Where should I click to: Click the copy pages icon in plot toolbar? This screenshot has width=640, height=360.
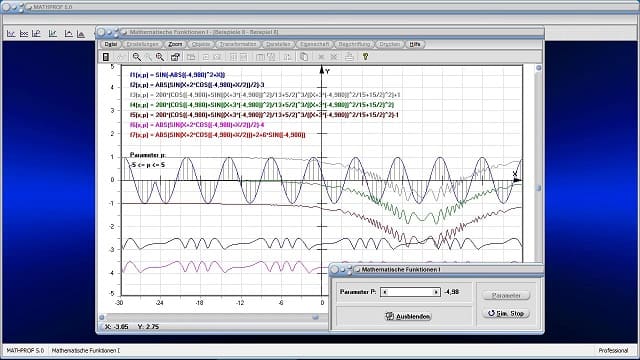point(304,57)
